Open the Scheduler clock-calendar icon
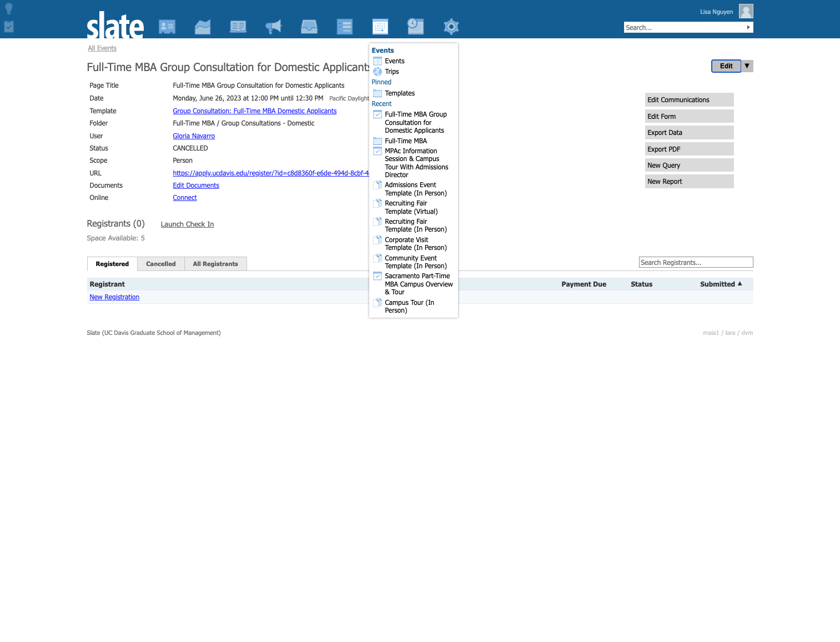The width and height of the screenshot is (840, 642). tap(416, 27)
